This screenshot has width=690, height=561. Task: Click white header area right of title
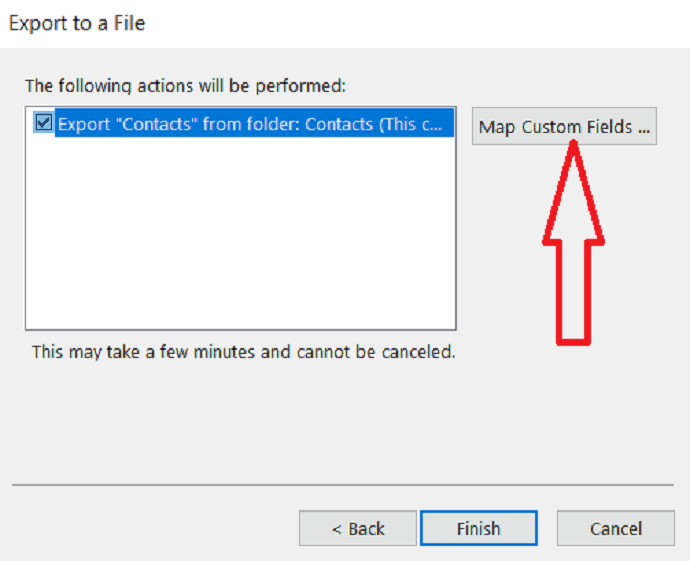[x=418, y=24]
